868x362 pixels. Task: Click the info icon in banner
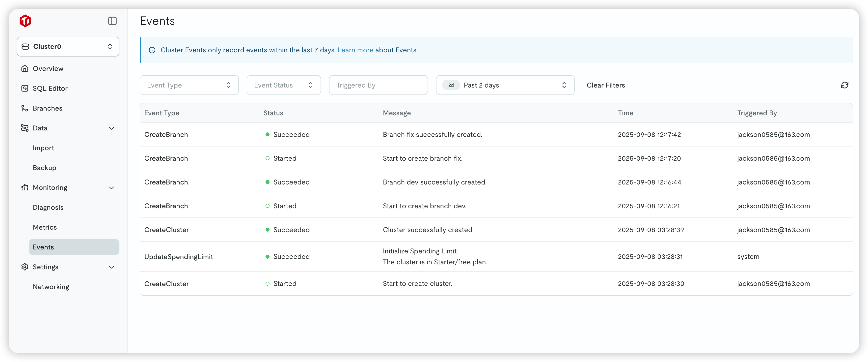coord(152,50)
